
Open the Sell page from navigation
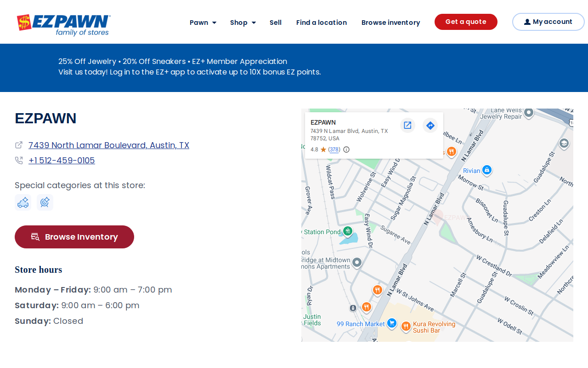point(276,23)
